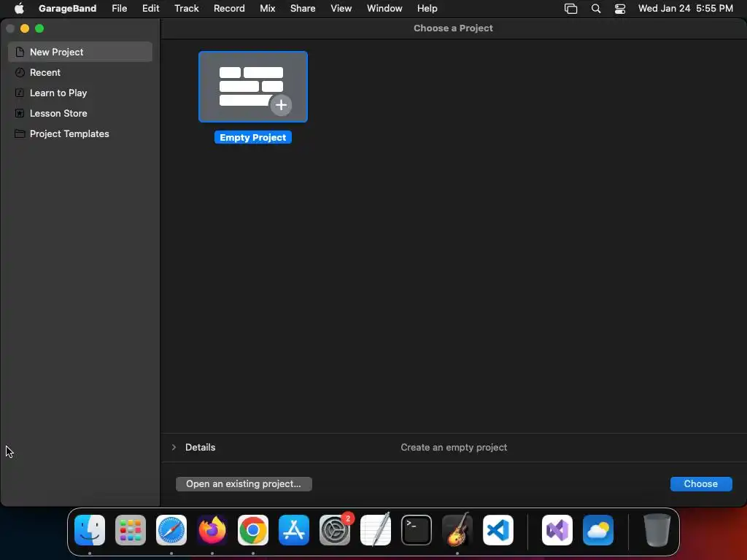Click the date and time display

point(686,8)
